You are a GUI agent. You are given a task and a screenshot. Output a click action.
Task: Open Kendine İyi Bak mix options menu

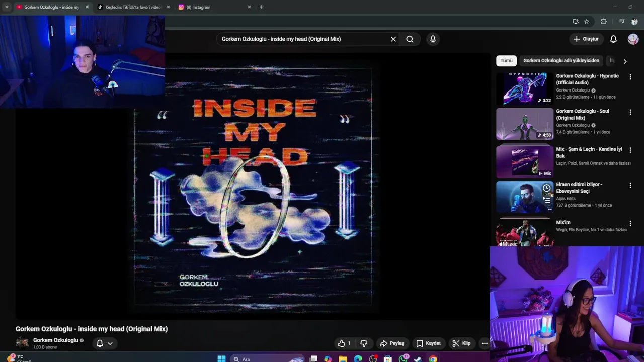click(630, 150)
